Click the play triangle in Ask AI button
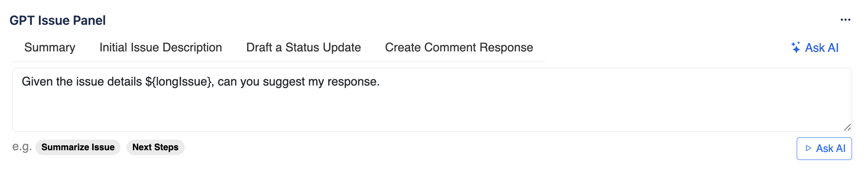The width and height of the screenshot is (868, 187). [808, 148]
